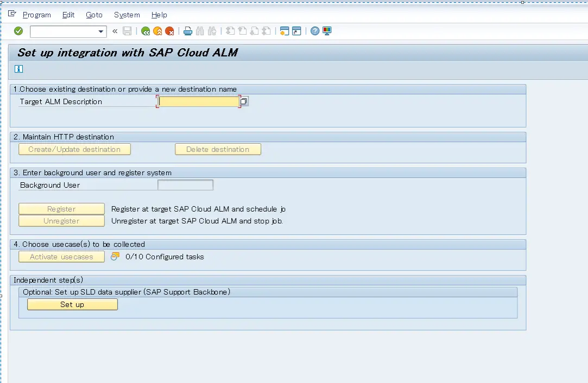Screen dimensions: 588x383
Task: Collapse the command field with the double chevron
Action: click(115, 31)
